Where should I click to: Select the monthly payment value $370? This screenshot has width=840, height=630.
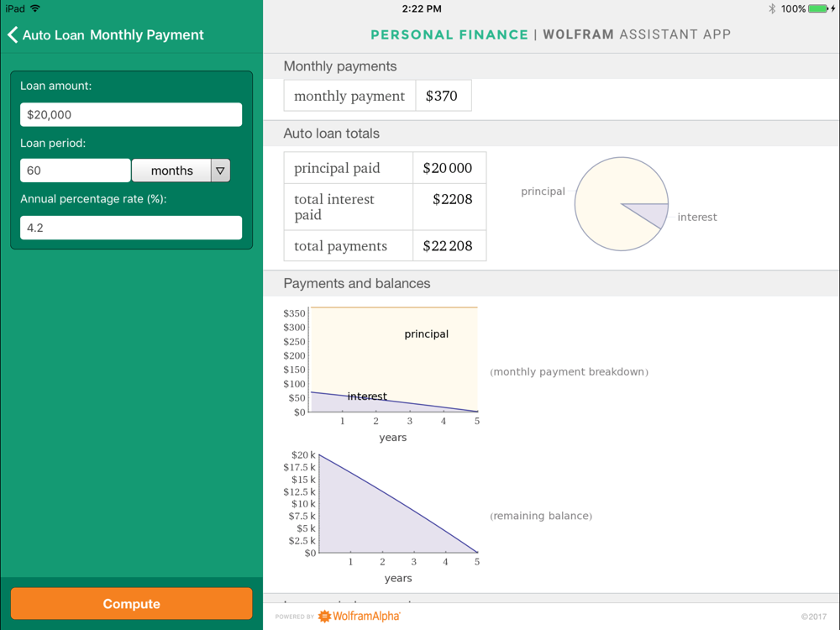tap(442, 96)
